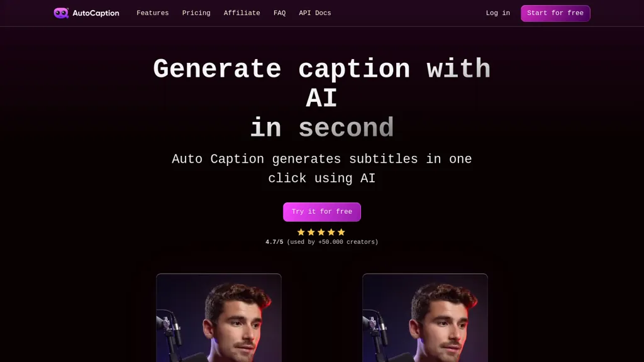Click the Generate caption with AI headline

click(322, 84)
